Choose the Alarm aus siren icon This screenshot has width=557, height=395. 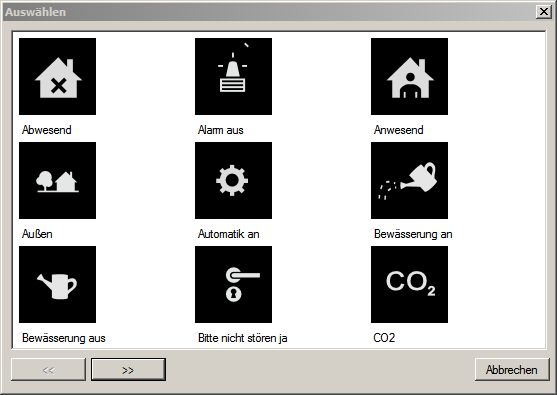233,76
